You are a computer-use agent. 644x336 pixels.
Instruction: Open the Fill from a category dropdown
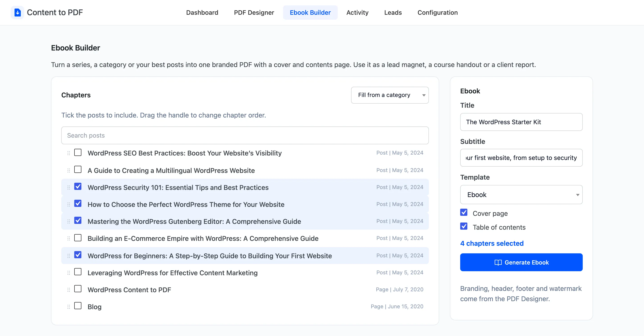click(x=390, y=95)
